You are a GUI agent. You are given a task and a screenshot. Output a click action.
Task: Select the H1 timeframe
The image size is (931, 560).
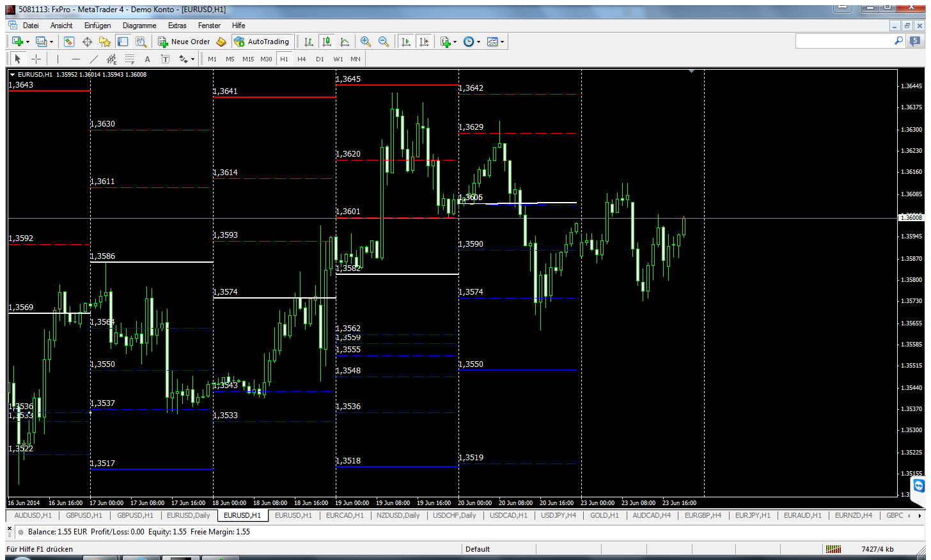point(284,59)
